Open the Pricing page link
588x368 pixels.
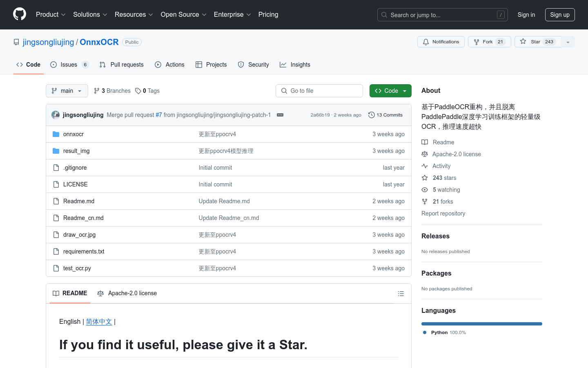click(x=268, y=15)
